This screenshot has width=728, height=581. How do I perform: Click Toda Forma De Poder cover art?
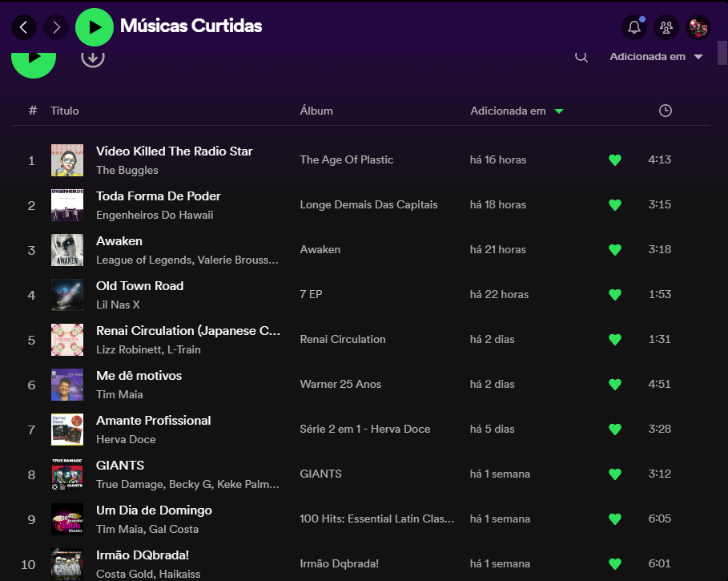point(66,205)
